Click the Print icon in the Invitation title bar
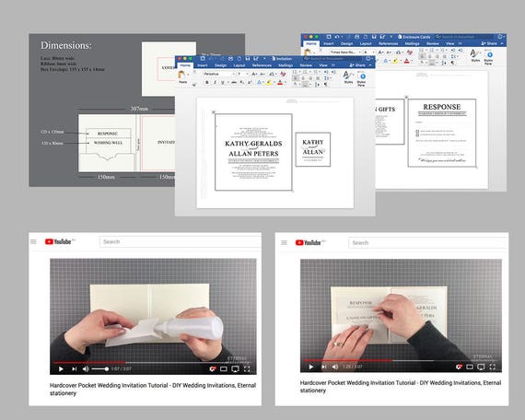Screen dimensions: 525x420 point(230,59)
